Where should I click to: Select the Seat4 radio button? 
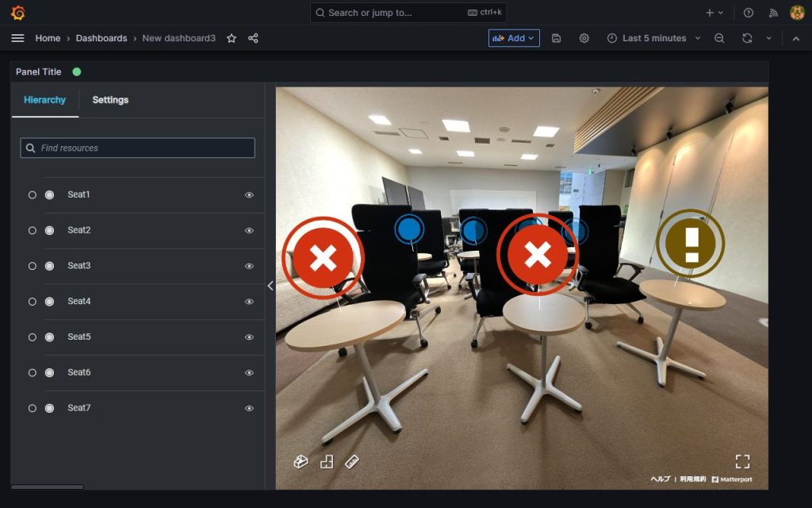[x=32, y=302]
